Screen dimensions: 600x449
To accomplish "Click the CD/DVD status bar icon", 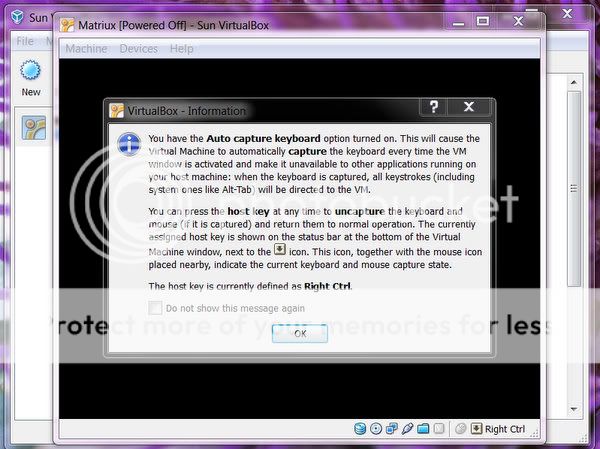I will tap(376, 429).
